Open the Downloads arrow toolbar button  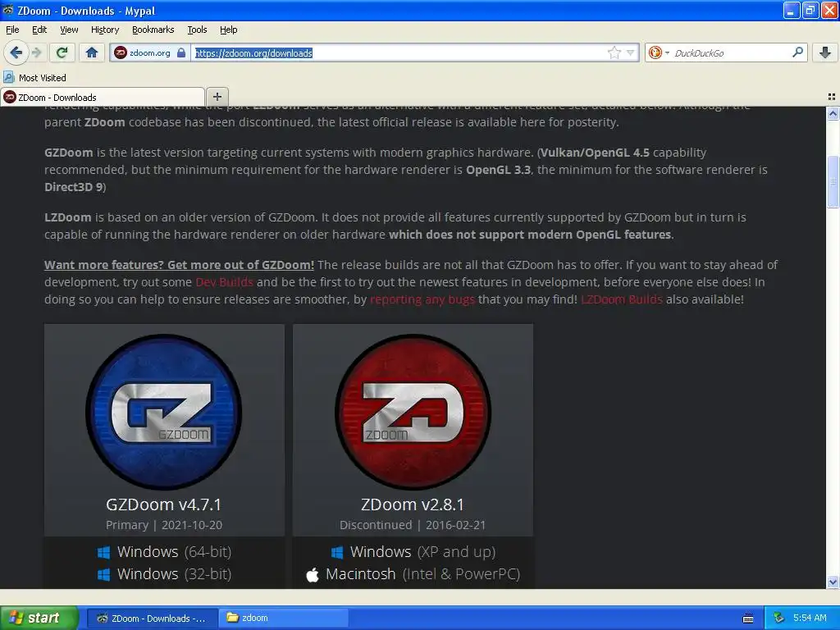pyautogui.click(x=825, y=52)
